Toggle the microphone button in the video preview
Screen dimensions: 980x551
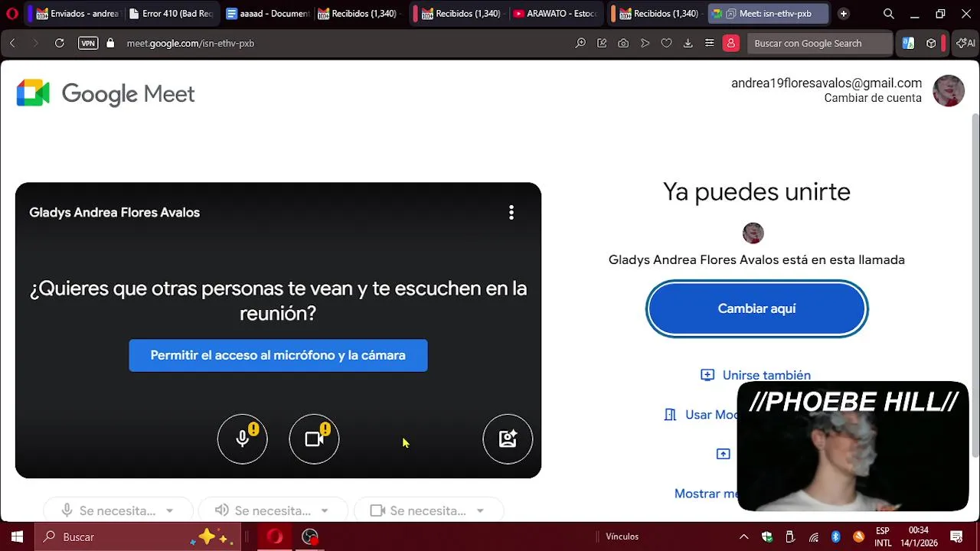pos(242,439)
